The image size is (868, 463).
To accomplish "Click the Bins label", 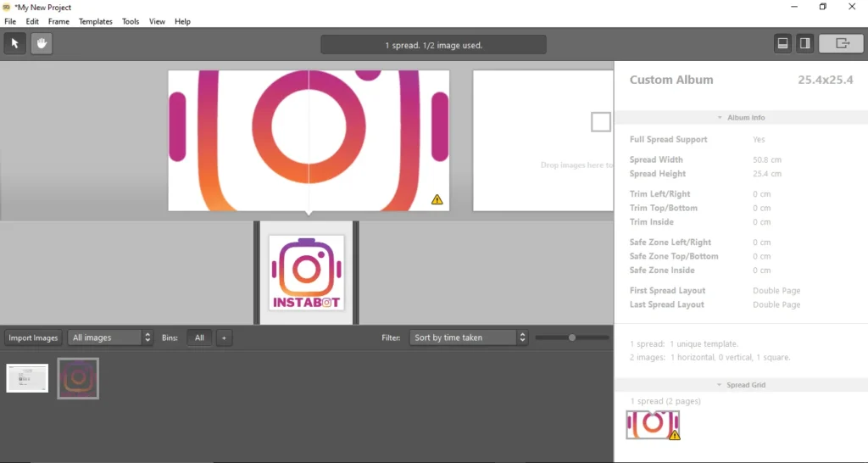I will click(170, 337).
